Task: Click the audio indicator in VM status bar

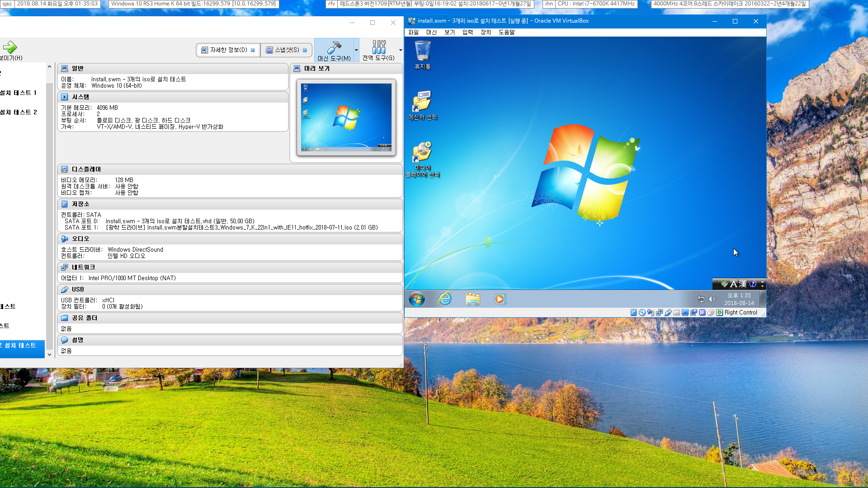Action: point(651,312)
